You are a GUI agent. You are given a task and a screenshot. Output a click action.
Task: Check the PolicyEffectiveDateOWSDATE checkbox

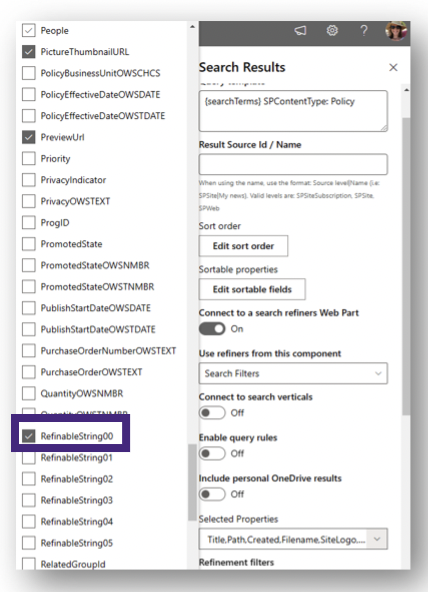pyautogui.click(x=29, y=94)
